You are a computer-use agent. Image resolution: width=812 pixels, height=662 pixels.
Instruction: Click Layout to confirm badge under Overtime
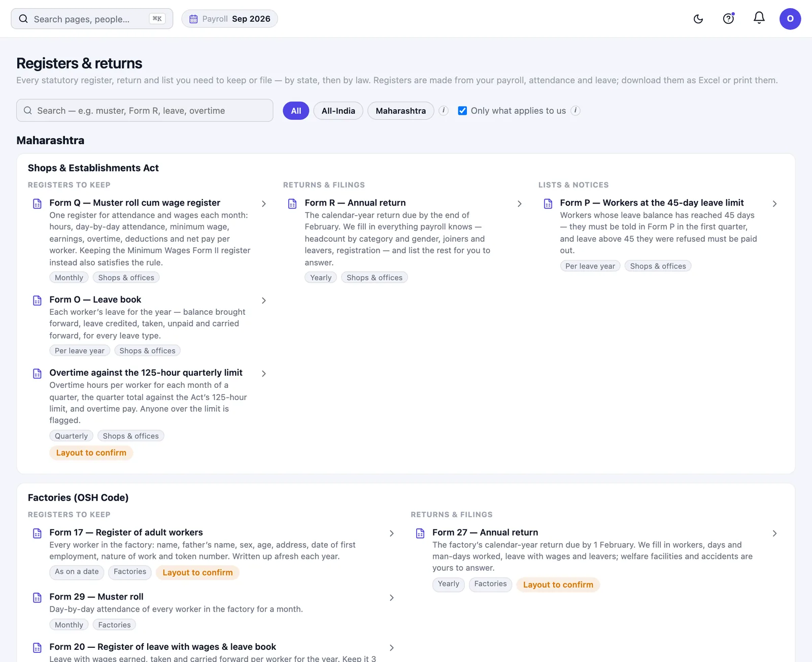tap(91, 453)
